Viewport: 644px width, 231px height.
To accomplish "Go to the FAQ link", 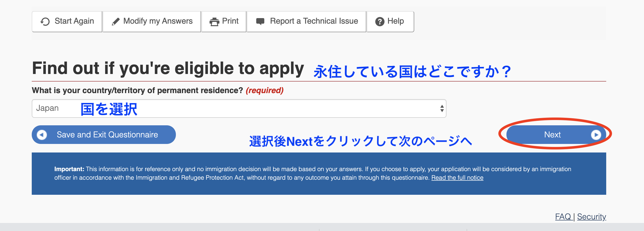I will coord(563,217).
